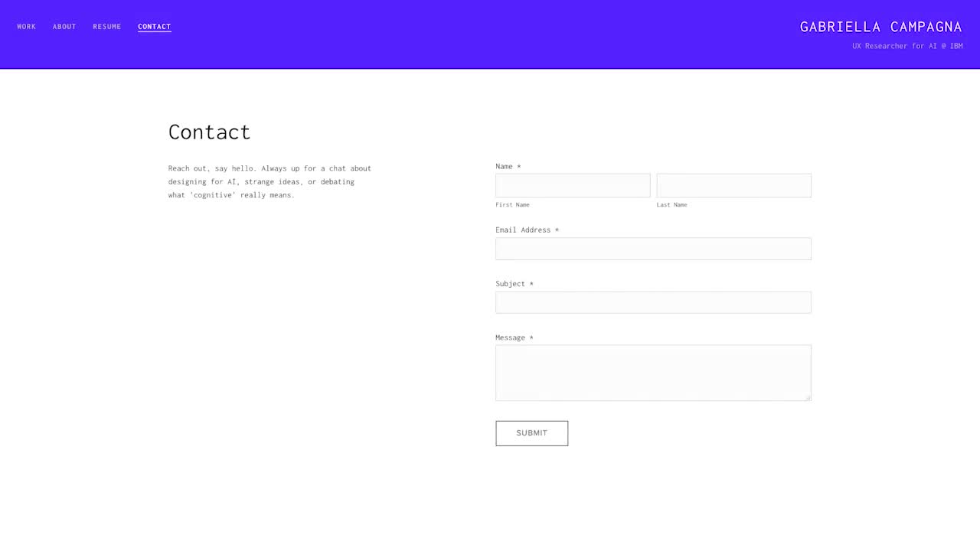Click inside the Message text area
980x551 pixels.
tap(653, 373)
